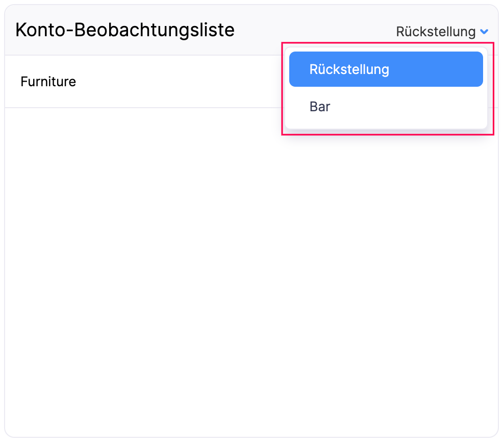
Task: Collapse the dropdown via the blue arrow icon
Action: 484,32
